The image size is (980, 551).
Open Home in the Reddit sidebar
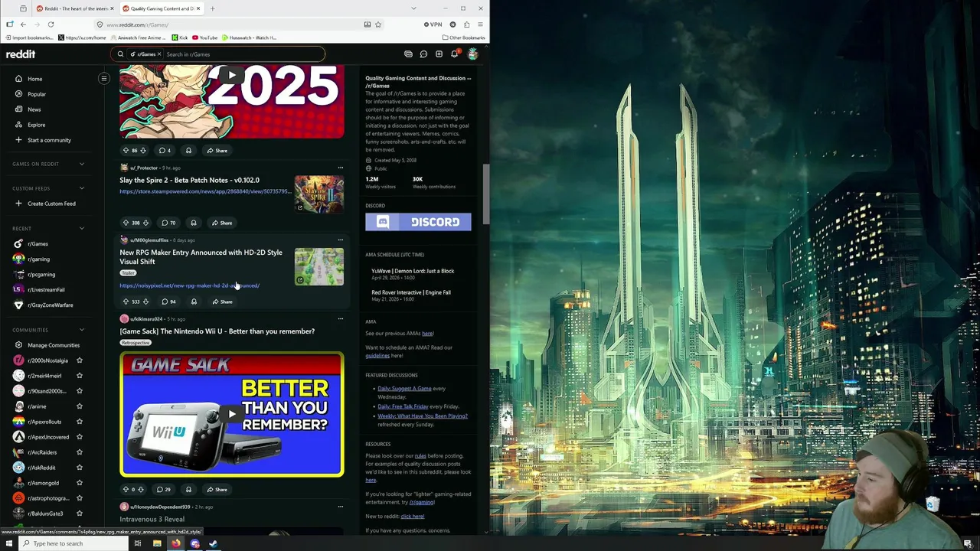click(34, 79)
